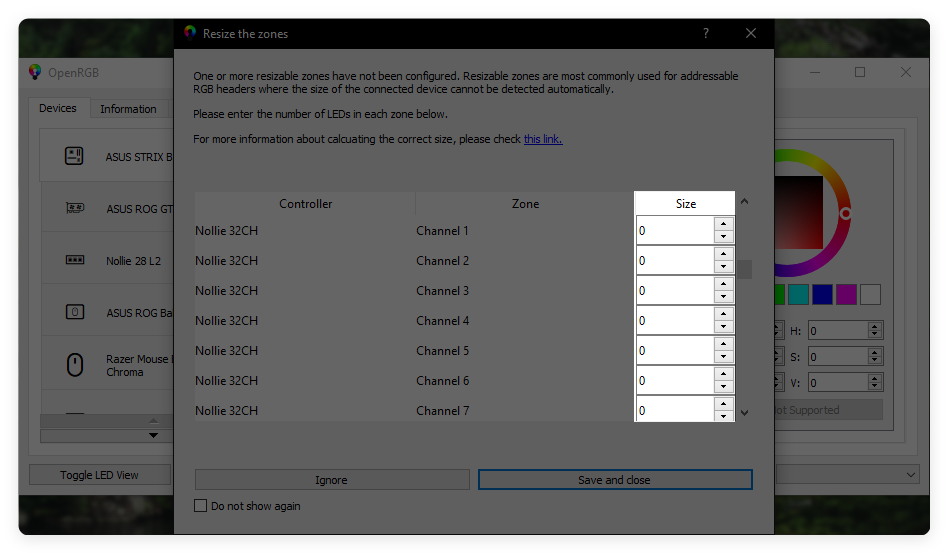Click the device list scroll up arrow

[154, 420]
